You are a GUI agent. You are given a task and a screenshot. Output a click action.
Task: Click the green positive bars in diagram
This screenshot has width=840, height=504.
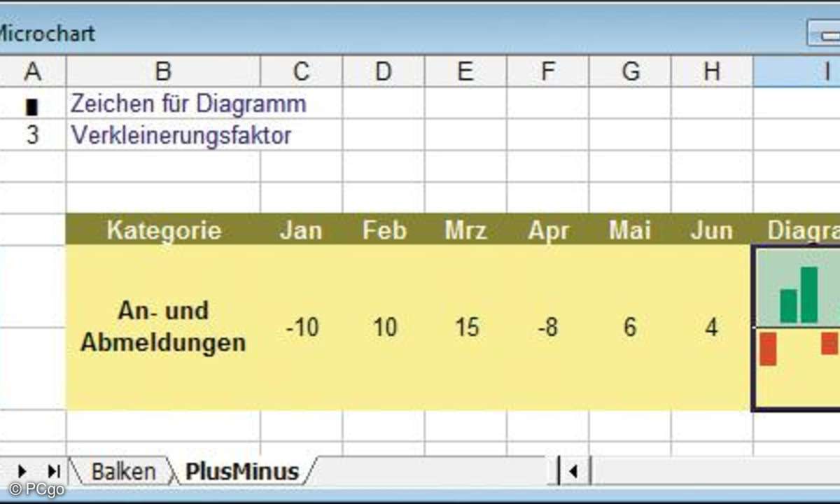click(799, 295)
